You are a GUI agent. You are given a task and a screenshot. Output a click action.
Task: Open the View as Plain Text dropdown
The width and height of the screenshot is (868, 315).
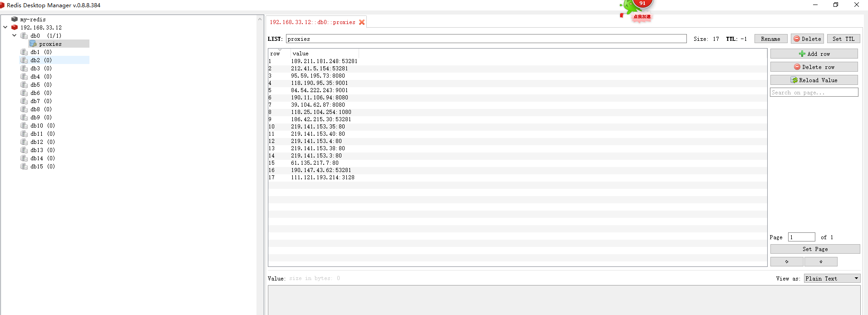click(832, 278)
